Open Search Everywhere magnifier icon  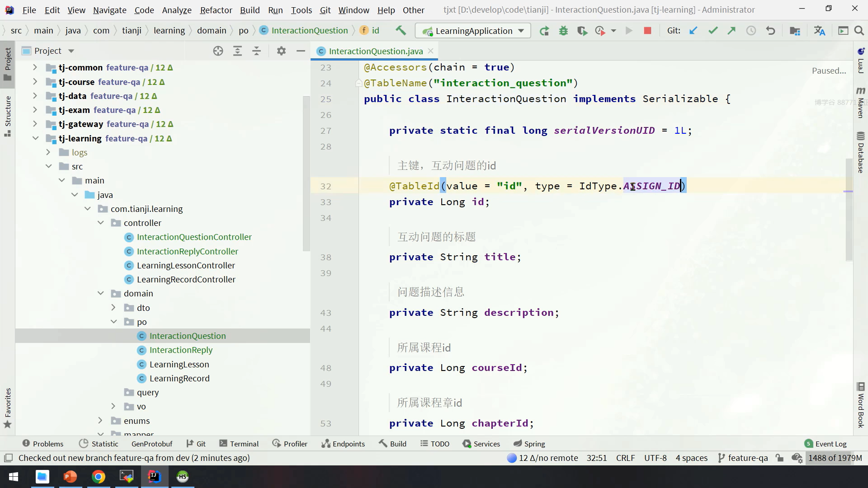(x=859, y=31)
